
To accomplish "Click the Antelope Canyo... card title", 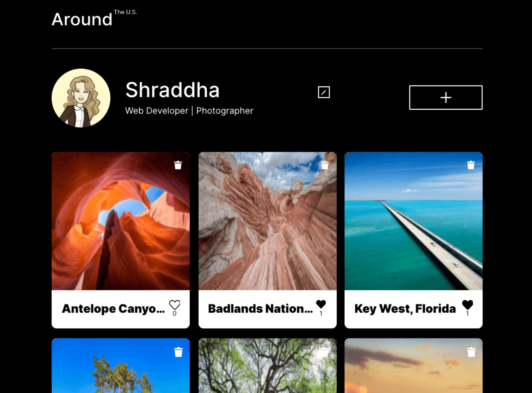I will click(x=113, y=309).
